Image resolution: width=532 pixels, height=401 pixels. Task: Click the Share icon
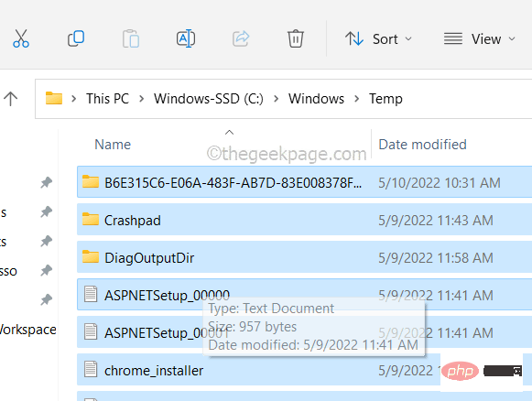click(x=241, y=38)
